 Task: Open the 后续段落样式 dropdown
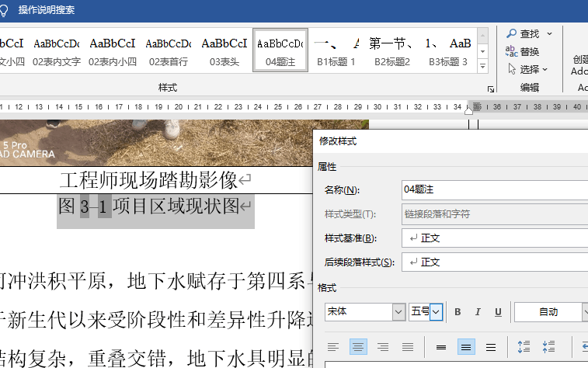click(495, 262)
